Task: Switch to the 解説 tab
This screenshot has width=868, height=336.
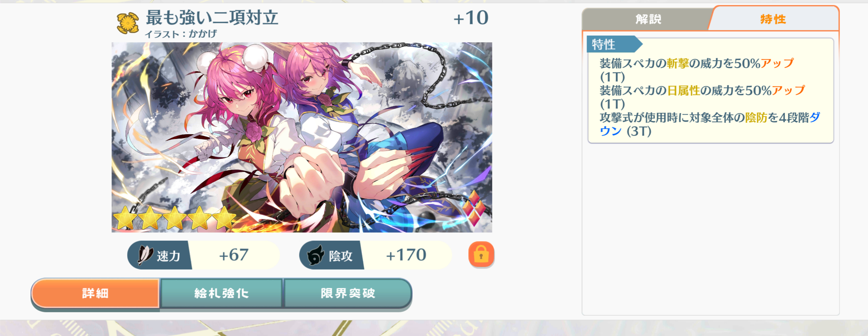Action: tap(648, 19)
